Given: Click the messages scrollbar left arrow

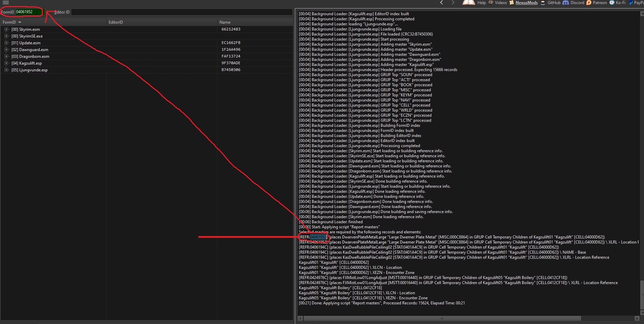Looking at the screenshot, I should point(300,318).
